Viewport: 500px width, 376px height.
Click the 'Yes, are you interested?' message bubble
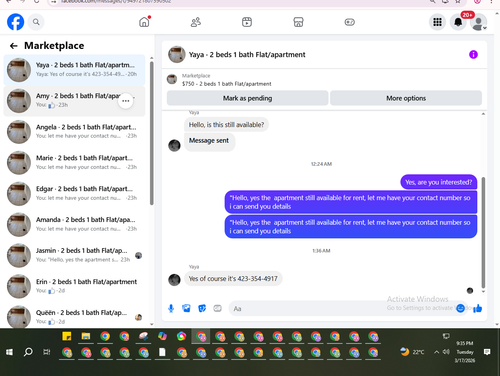(x=439, y=182)
